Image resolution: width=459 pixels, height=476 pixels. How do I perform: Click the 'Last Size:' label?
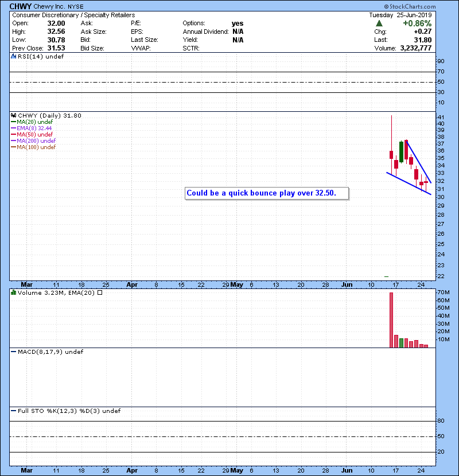[145, 40]
